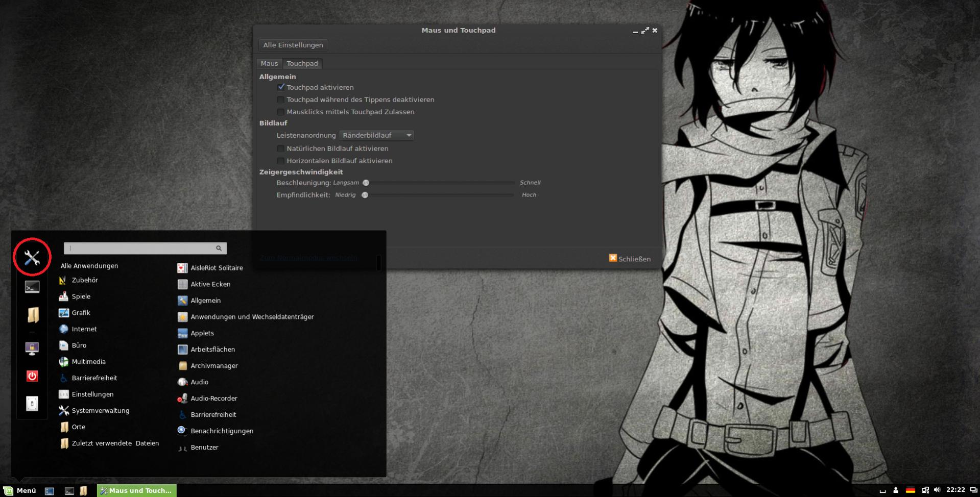
Task: Open Archivmanager application
Action: click(x=207, y=366)
